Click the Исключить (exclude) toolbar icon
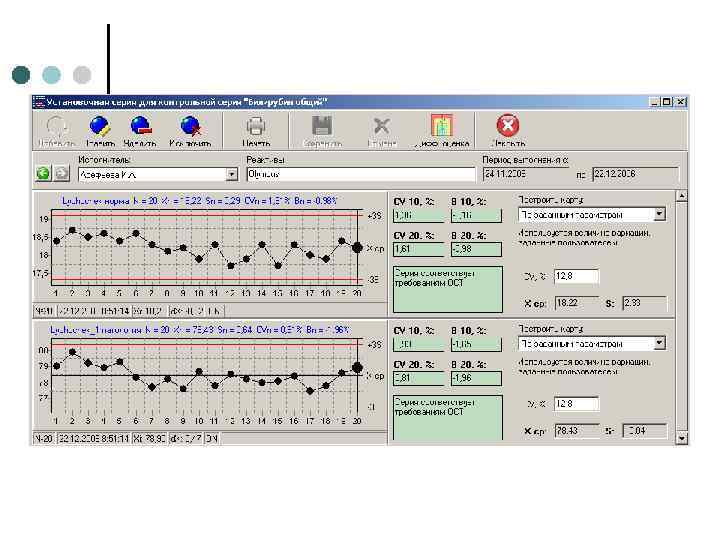 point(190,126)
